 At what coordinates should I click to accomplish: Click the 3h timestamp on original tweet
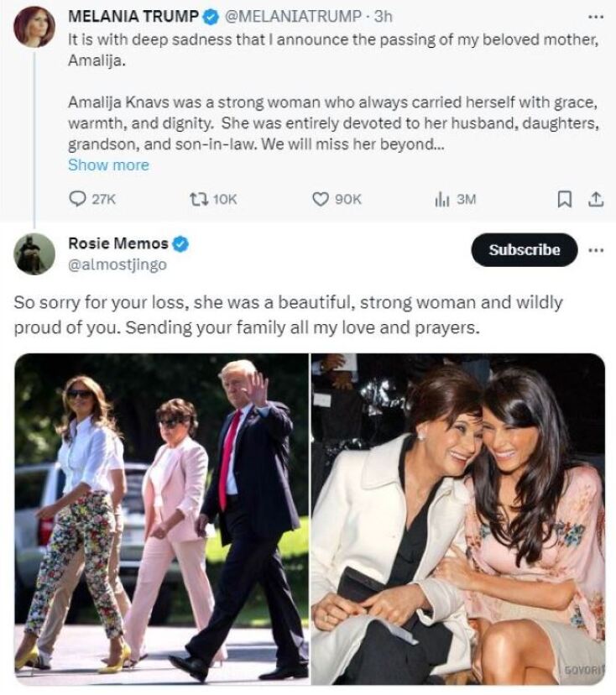(384, 16)
